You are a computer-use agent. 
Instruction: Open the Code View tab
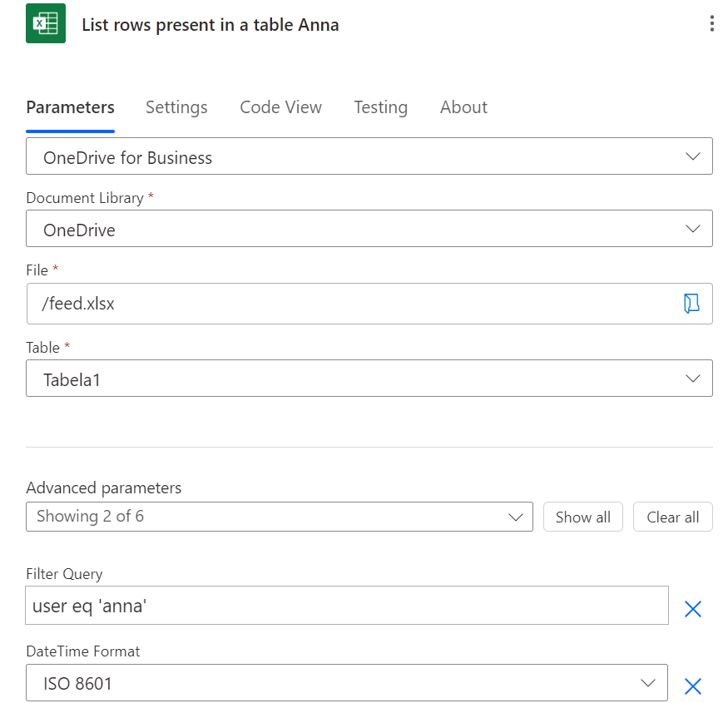[280, 107]
